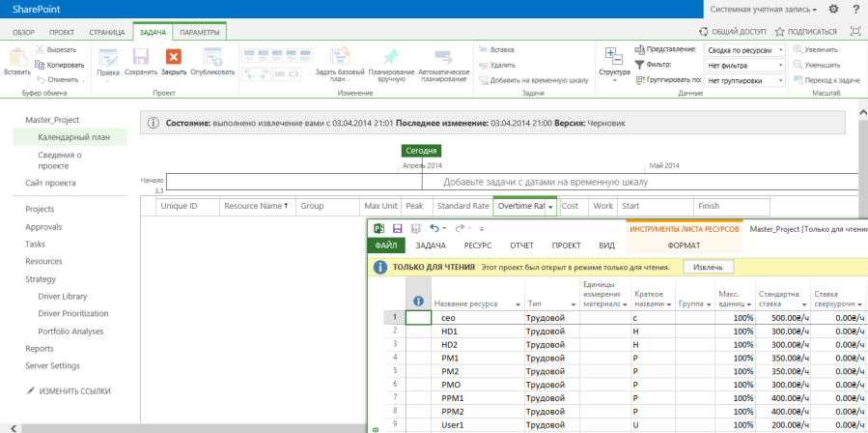Image resolution: width=868 pixels, height=433 pixels.
Task: Open Resources link in left navigation
Action: [x=43, y=261]
